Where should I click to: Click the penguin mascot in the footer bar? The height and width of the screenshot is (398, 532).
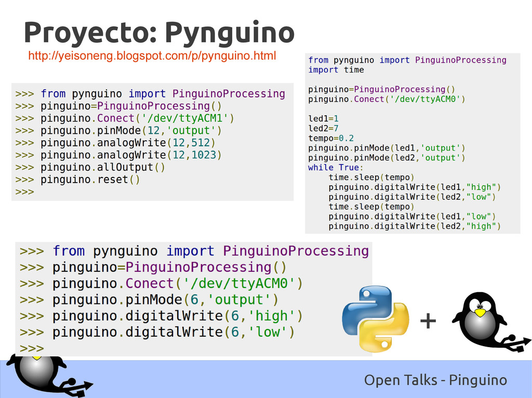click(49, 376)
